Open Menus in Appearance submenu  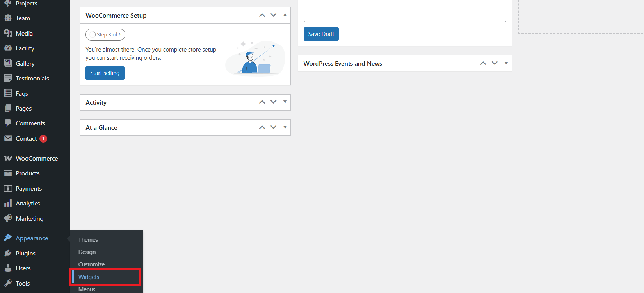[x=87, y=289]
